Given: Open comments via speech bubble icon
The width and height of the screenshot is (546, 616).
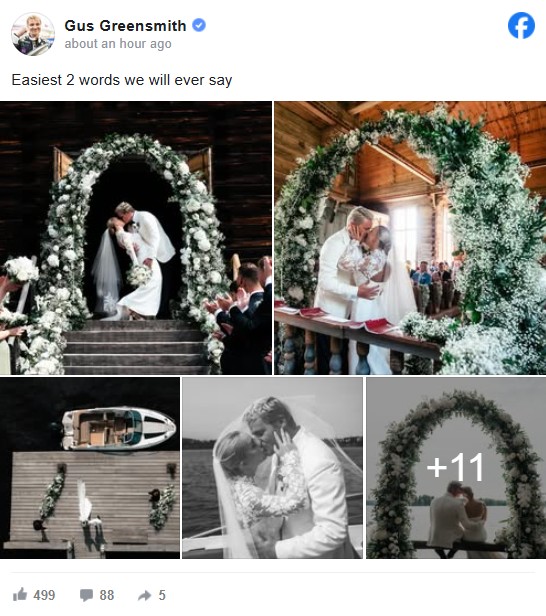Looking at the screenshot, I should [86, 595].
